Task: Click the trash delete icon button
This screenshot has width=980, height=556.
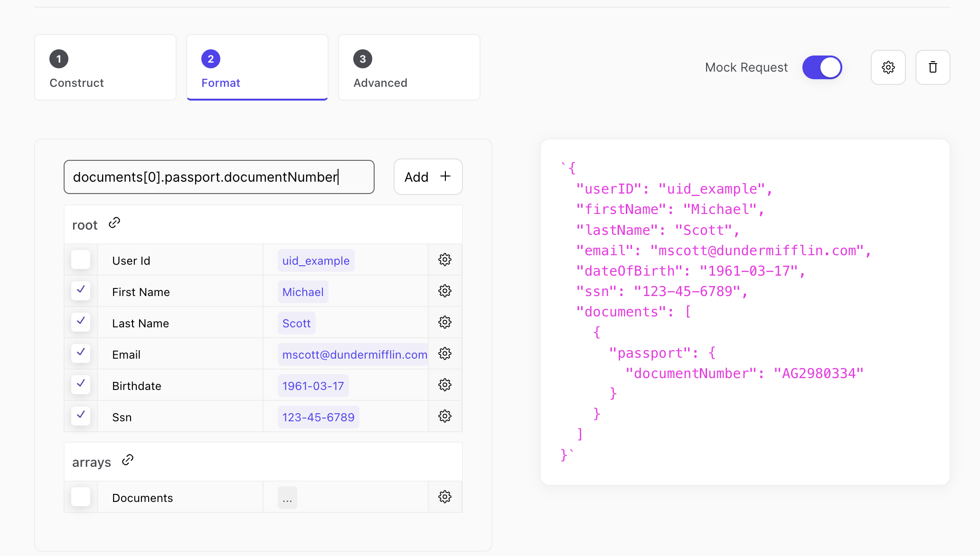Action: click(933, 67)
